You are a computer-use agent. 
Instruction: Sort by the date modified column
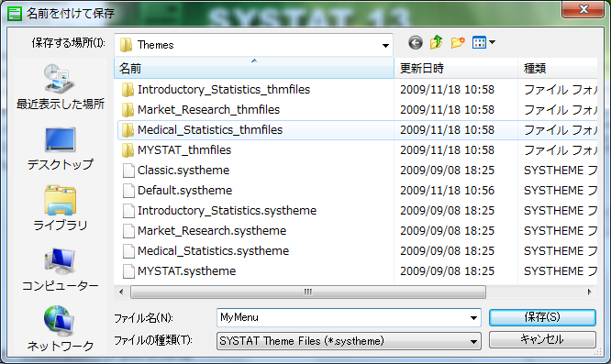[x=456, y=69]
